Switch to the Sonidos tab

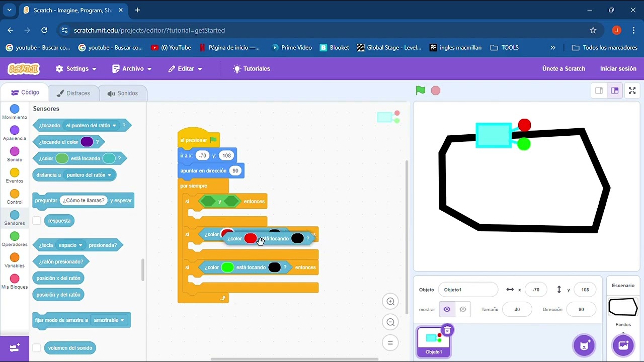click(x=122, y=93)
